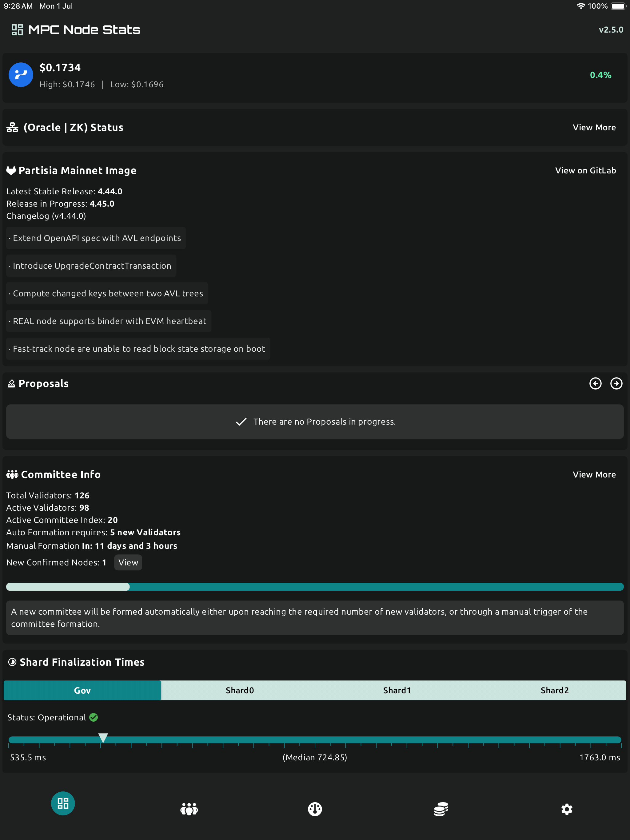Image resolution: width=630 pixels, height=840 pixels.
Task: Tap the green operational check icon
Action: coord(94,717)
